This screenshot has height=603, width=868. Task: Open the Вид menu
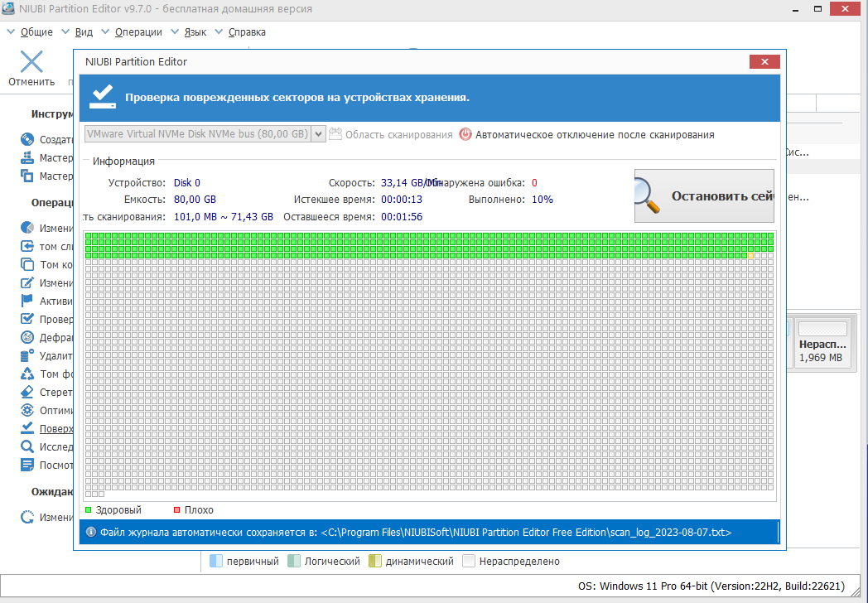(x=84, y=32)
